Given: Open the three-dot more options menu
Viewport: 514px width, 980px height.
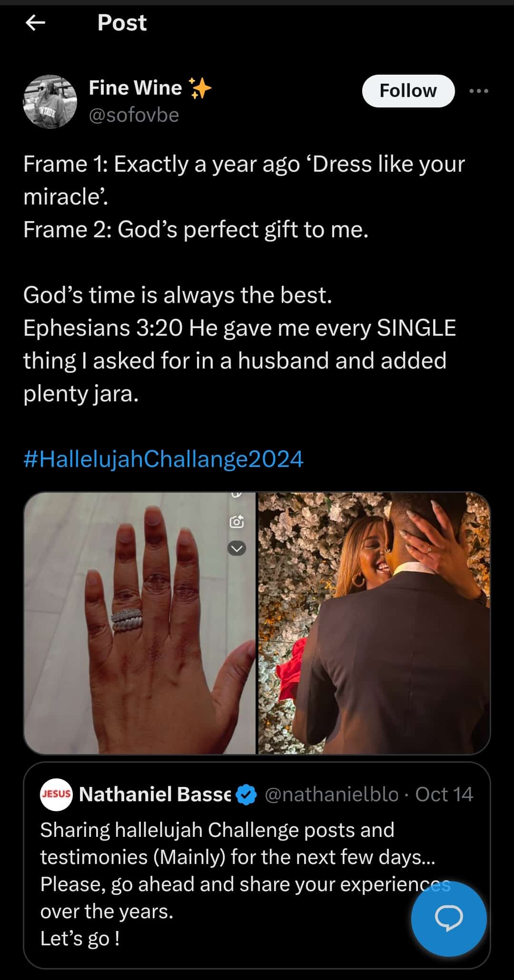Looking at the screenshot, I should tap(478, 91).
